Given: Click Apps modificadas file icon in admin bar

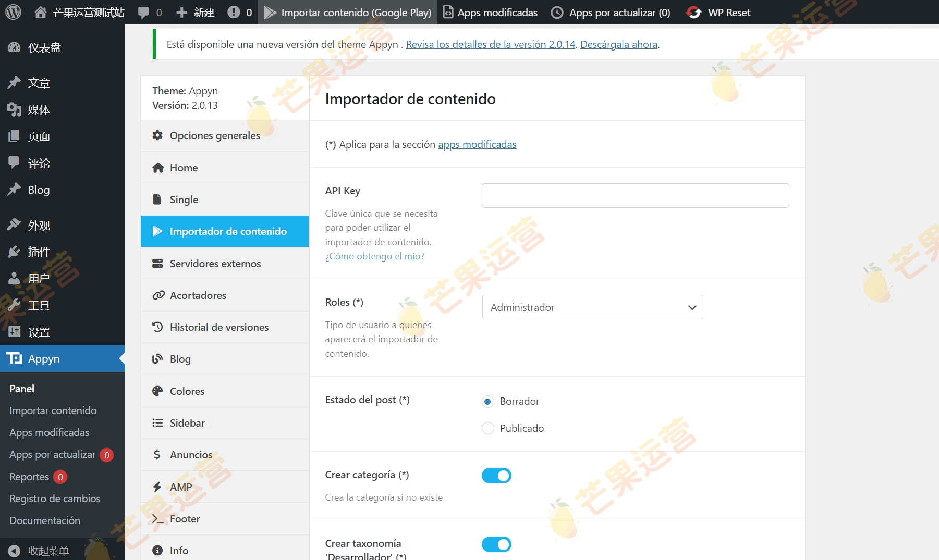Looking at the screenshot, I should click(x=448, y=13).
